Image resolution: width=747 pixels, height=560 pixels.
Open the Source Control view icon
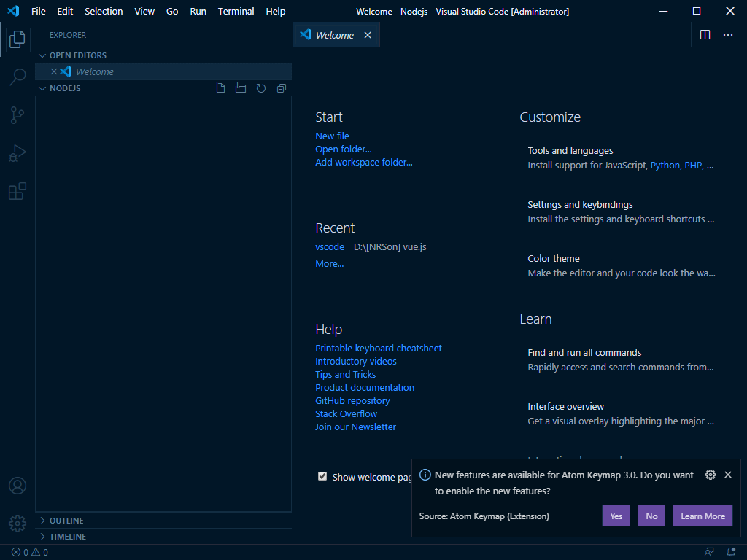18,114
